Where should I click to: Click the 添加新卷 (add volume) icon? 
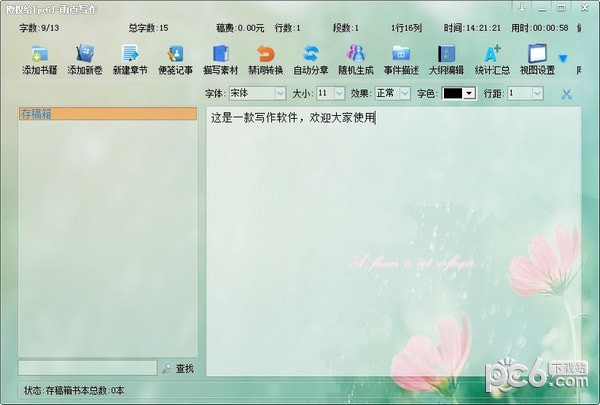85,60
